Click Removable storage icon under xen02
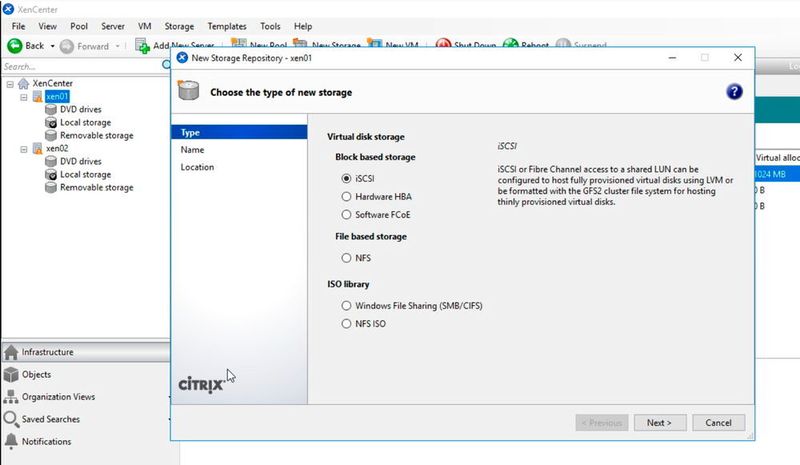The height and width of the screenshot is (465, 800). coord(51,187)
